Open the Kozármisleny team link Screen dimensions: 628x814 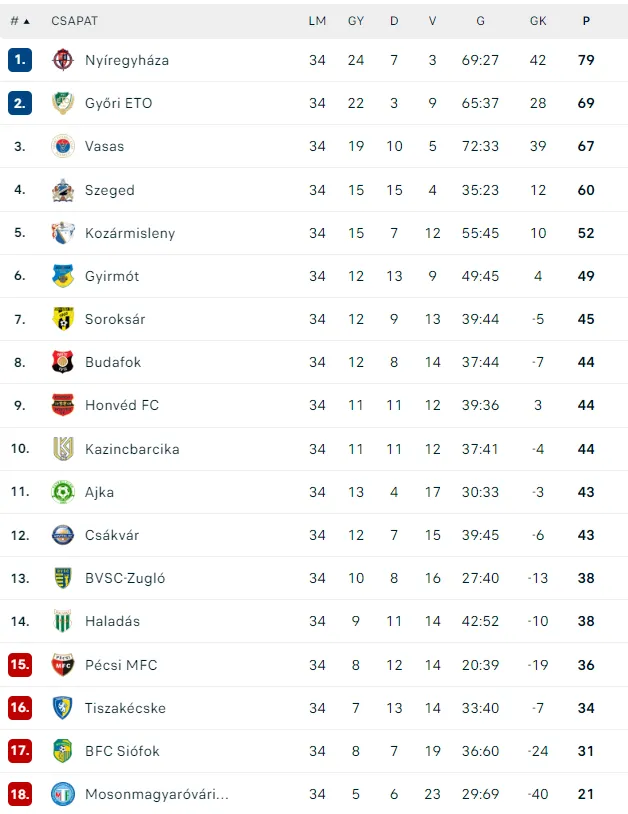point(130,233)
